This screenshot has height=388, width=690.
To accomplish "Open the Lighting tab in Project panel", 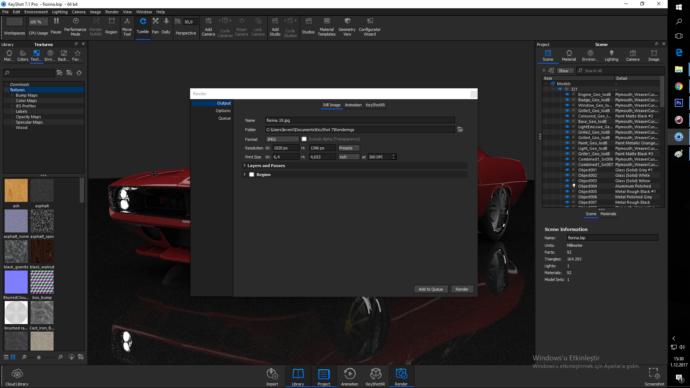I will [x=611, y=55].
